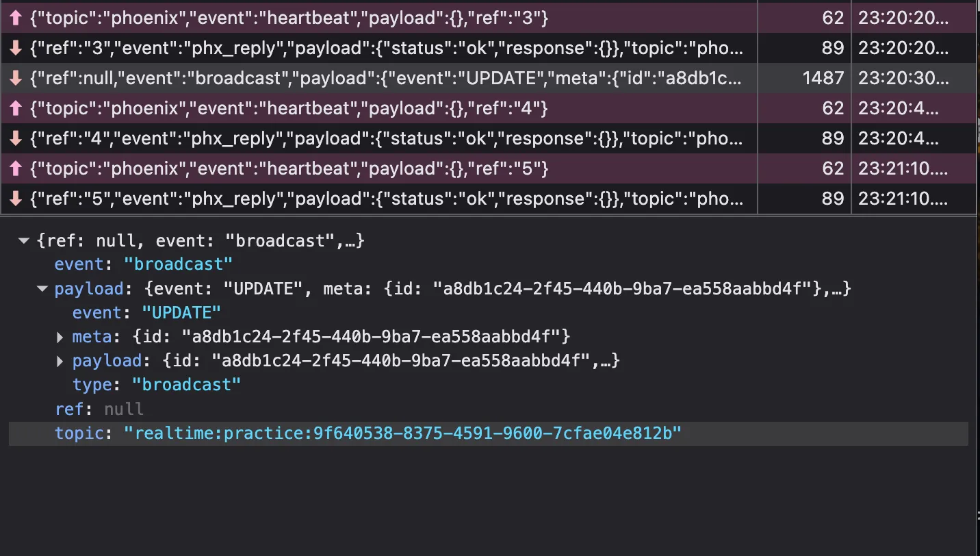Screen dimensions: 980x556
Task: Expand the inner payload property node
Action: 60,360
